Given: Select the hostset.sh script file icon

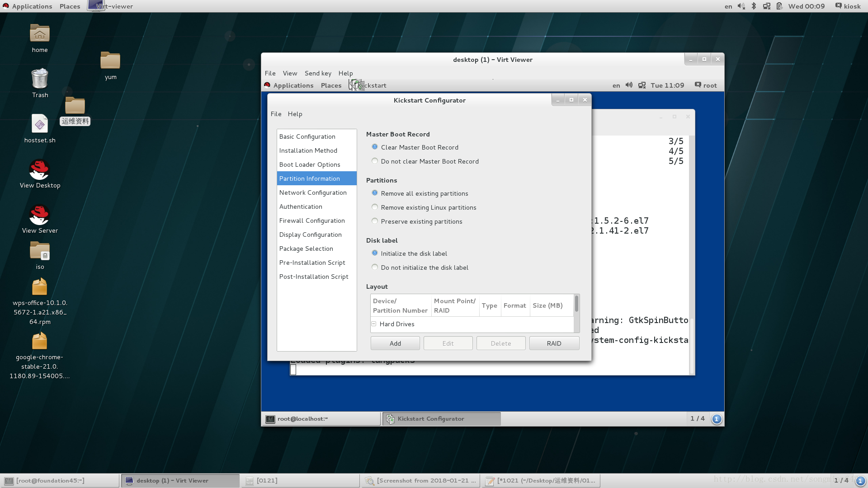Looking at the screenshot, I should click(x=40, y=124).
